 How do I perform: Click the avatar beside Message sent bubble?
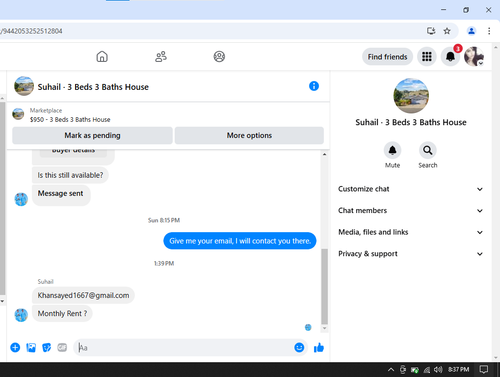[21, 199]
